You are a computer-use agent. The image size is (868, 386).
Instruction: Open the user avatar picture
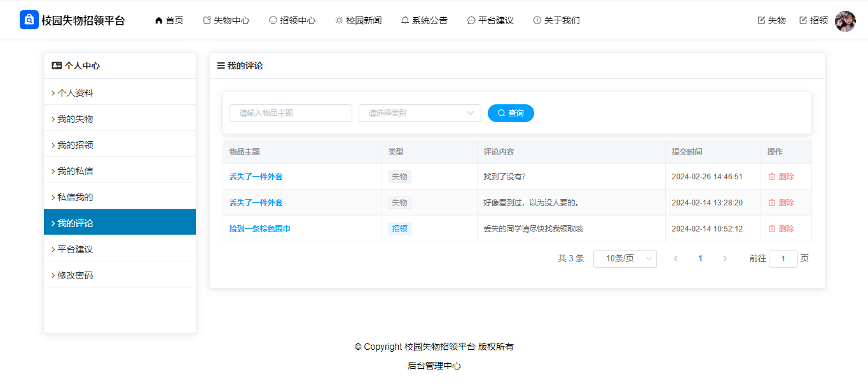845,21
